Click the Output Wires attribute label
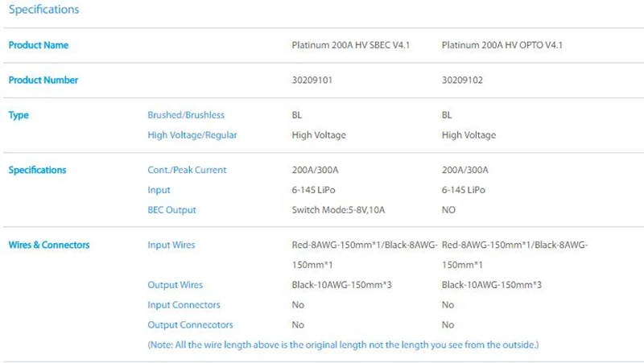The height and width of the screenshot is (363, 644). tap(175, 285)
